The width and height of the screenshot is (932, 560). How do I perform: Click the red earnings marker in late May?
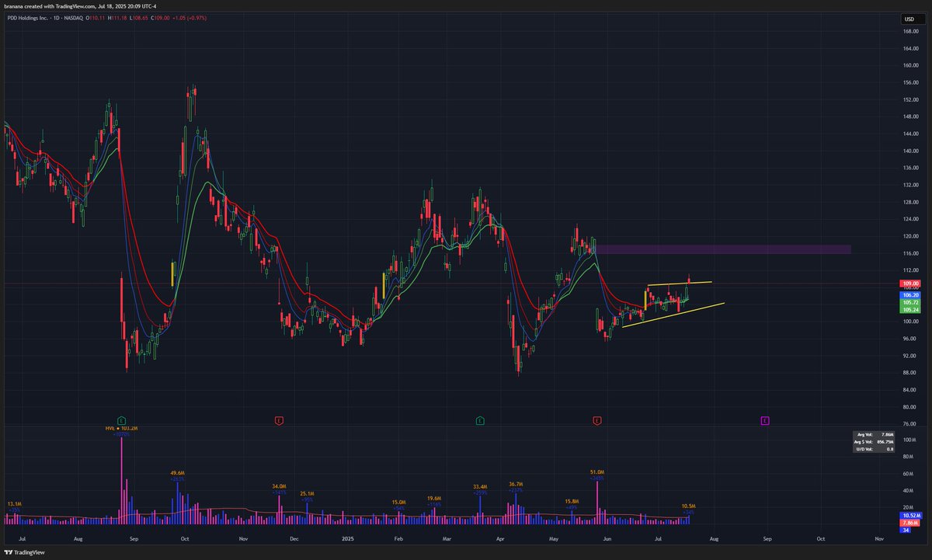click(597, 420)
